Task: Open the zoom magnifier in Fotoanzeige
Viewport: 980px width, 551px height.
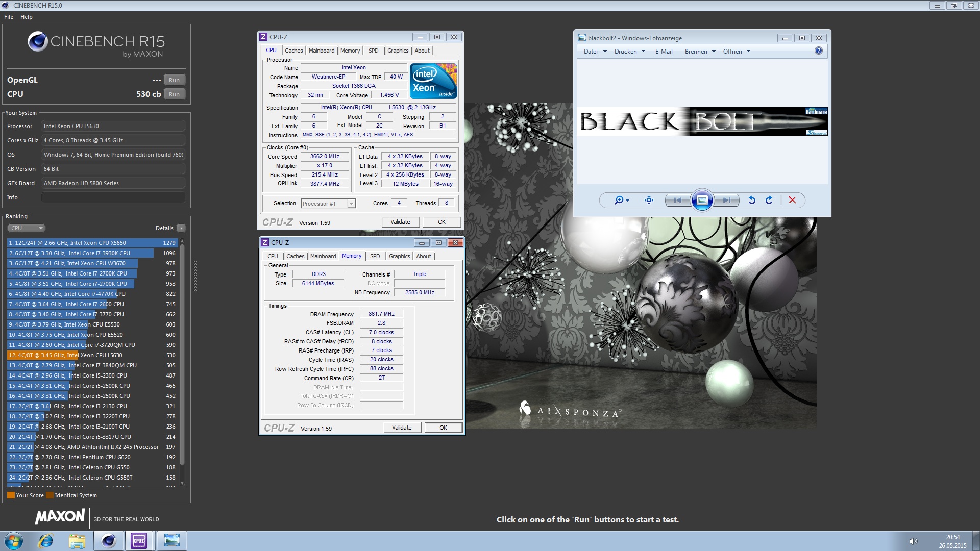Action: [621, 201]
